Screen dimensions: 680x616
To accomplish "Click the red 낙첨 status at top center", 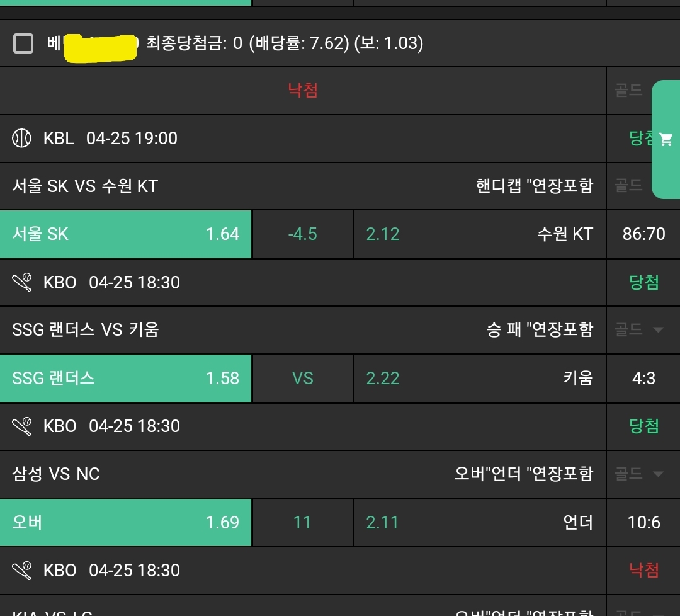I will [303, 91].
